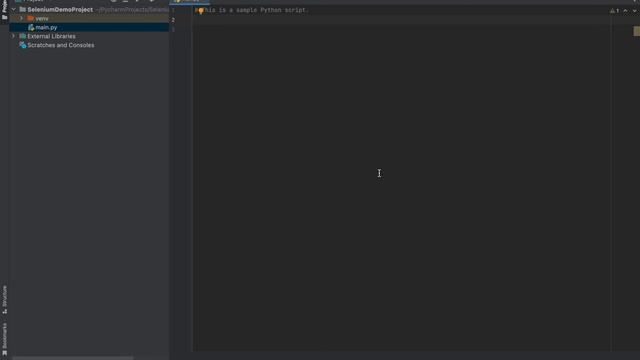Select the venv folder row
640x360 pixels.
pos(89,18)
